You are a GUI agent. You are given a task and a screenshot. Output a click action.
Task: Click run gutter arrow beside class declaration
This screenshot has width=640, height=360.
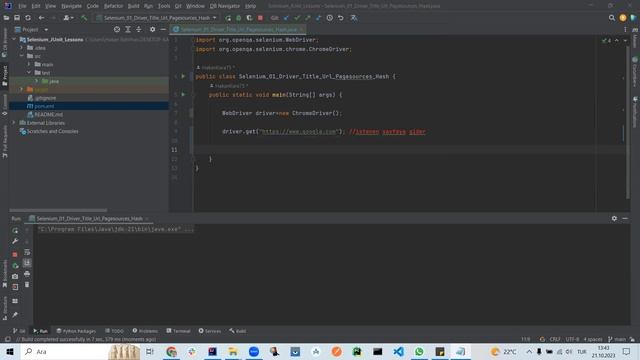183,76
